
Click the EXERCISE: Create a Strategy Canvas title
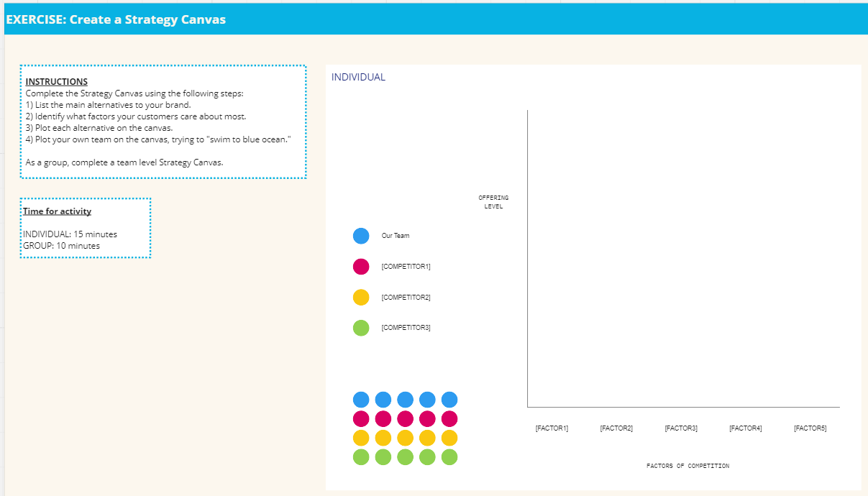[116, 19]
